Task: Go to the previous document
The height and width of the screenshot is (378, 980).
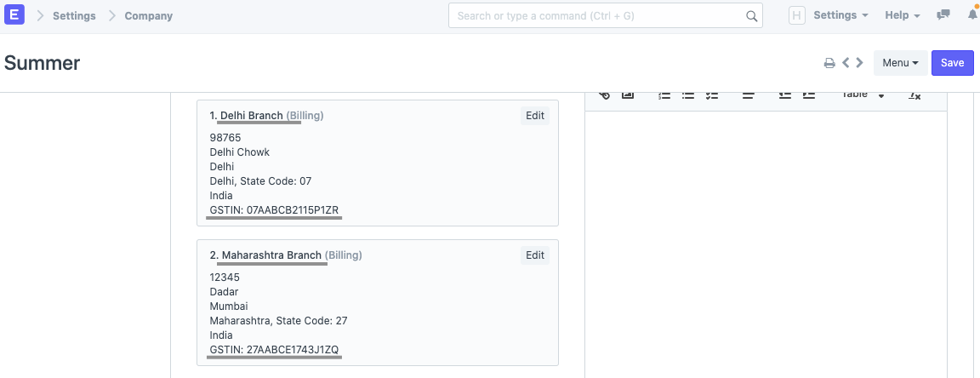Action: pos(846,63)
